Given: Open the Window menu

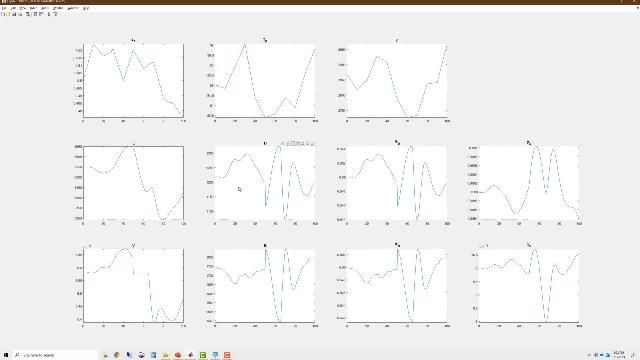Looking at the screenshot, I should click(73, 8).
